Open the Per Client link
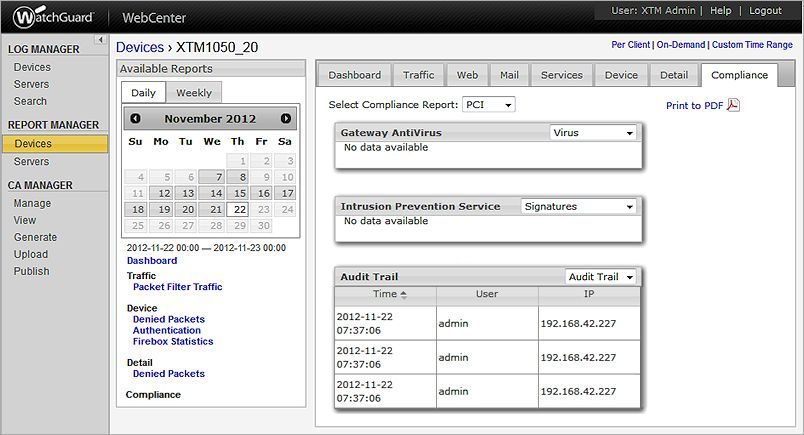 point(630,45)
